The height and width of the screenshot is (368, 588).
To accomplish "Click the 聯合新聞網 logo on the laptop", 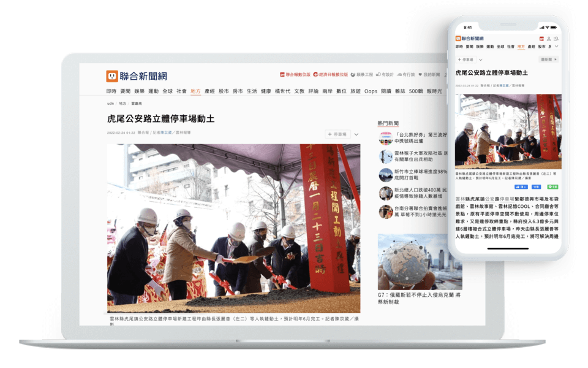I will point(137,76).
